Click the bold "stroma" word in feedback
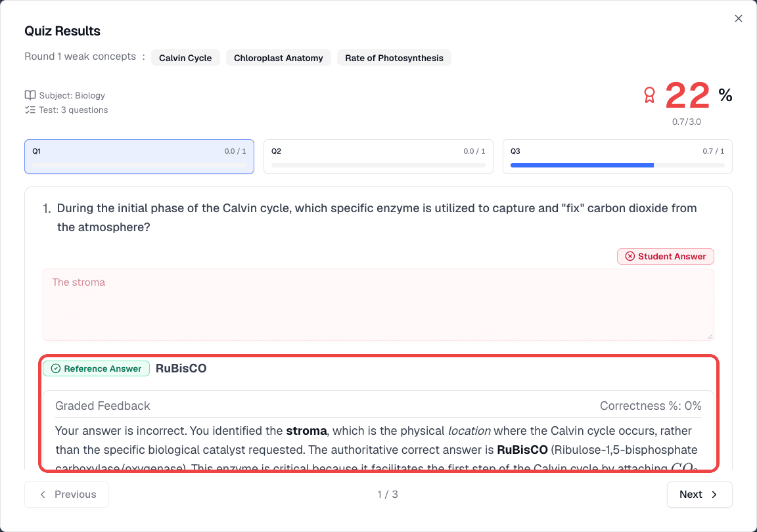757x532 pixels. (x=306, y=431)
